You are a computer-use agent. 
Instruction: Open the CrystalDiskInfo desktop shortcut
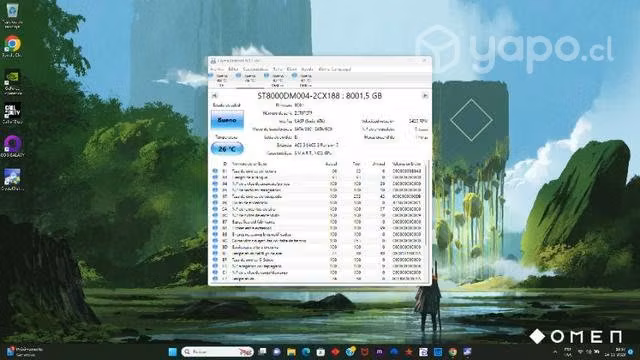pos(12,180)
